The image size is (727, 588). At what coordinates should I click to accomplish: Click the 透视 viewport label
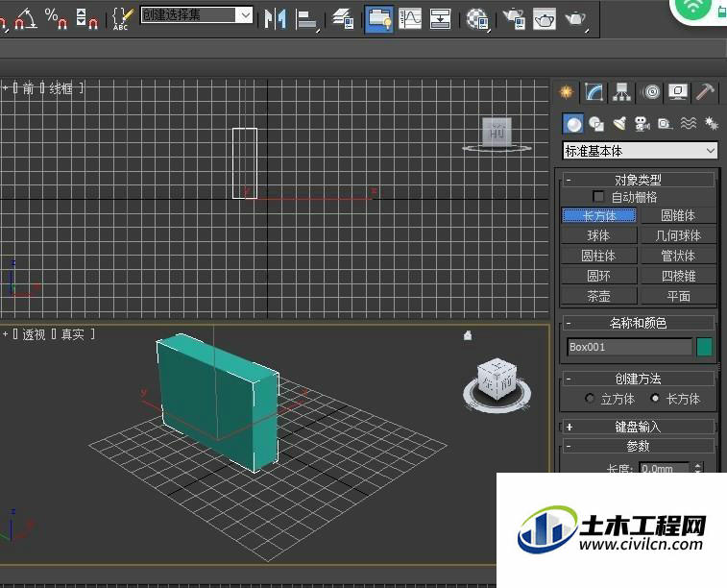tap(34, 334)
